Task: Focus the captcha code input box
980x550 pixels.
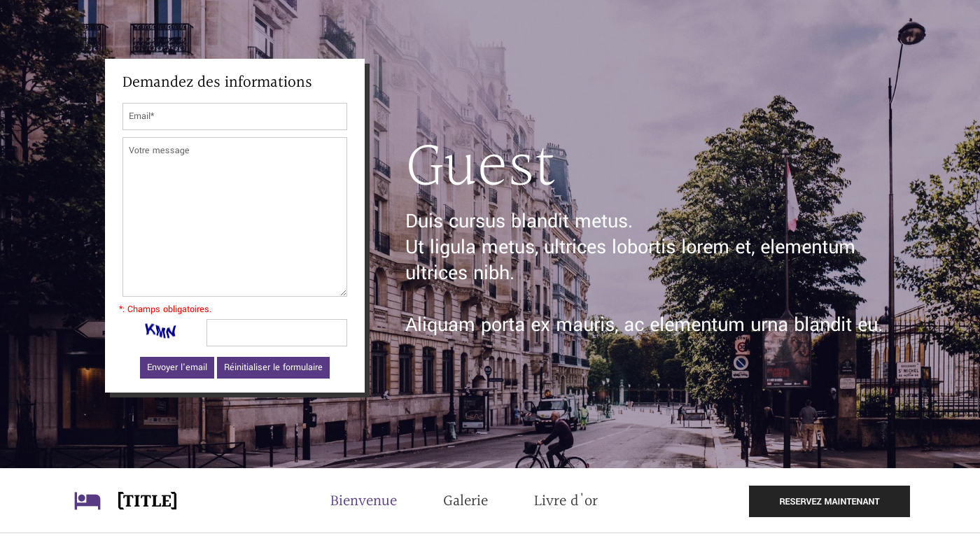Action: pos(276,332)
